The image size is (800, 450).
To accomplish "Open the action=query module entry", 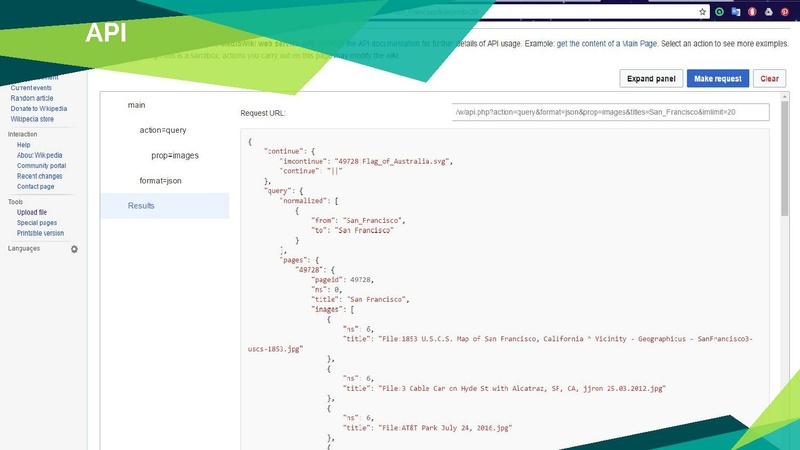I will tap(163, 130).
